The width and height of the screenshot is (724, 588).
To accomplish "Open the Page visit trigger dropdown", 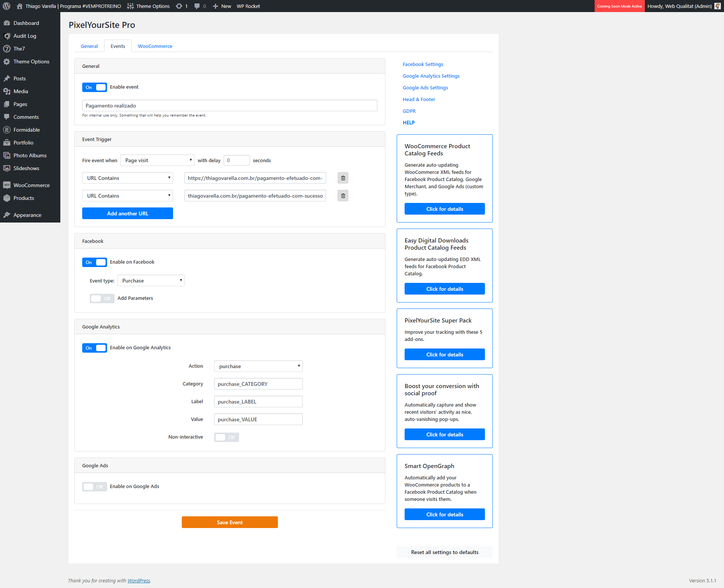I will (x=157, y=160).
